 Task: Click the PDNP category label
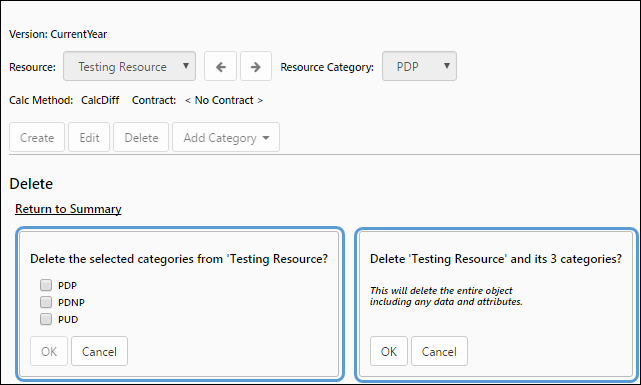point(72,302)
